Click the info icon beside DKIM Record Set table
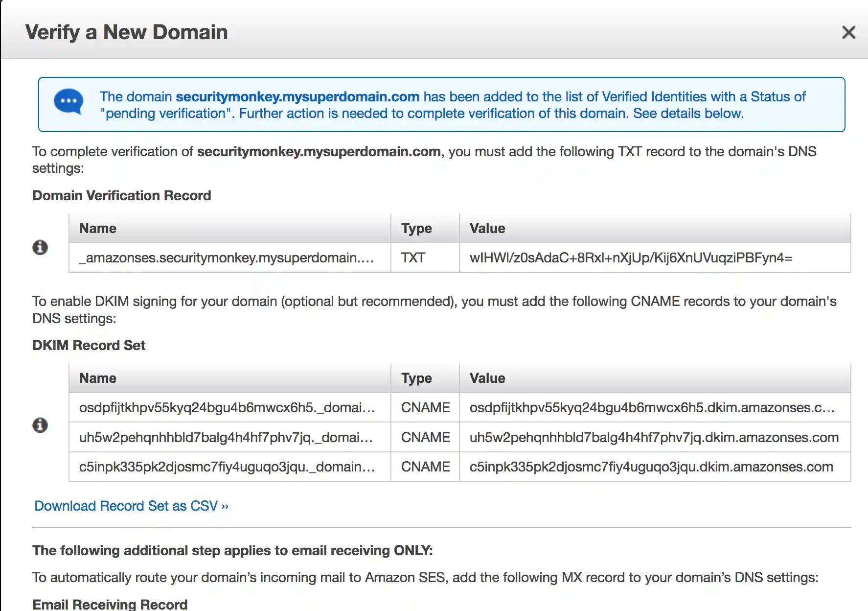This screenshot has width=868, height=611. click(x=40, y=424)
